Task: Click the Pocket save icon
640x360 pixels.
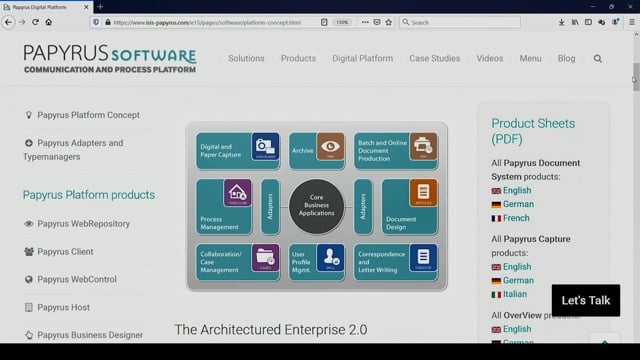Action: tap(377, 22)
